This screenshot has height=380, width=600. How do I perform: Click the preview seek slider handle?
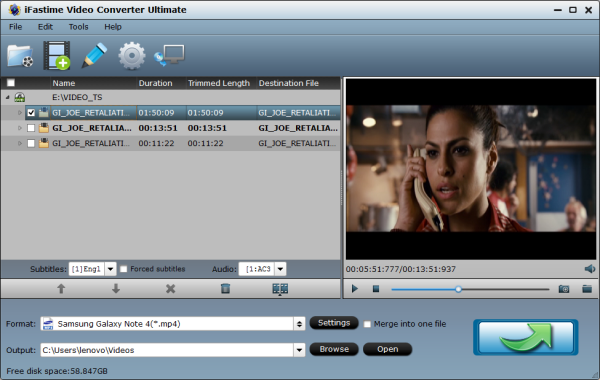click(458, 289)
